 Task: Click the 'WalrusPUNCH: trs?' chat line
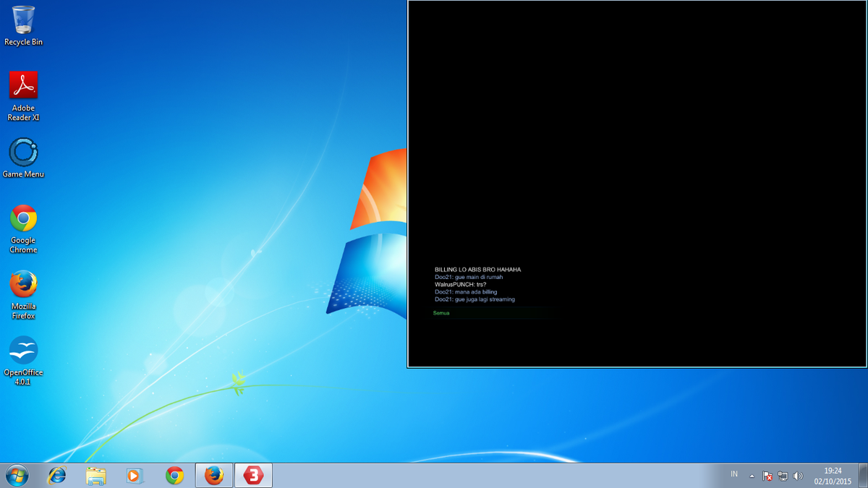(460, 284)
